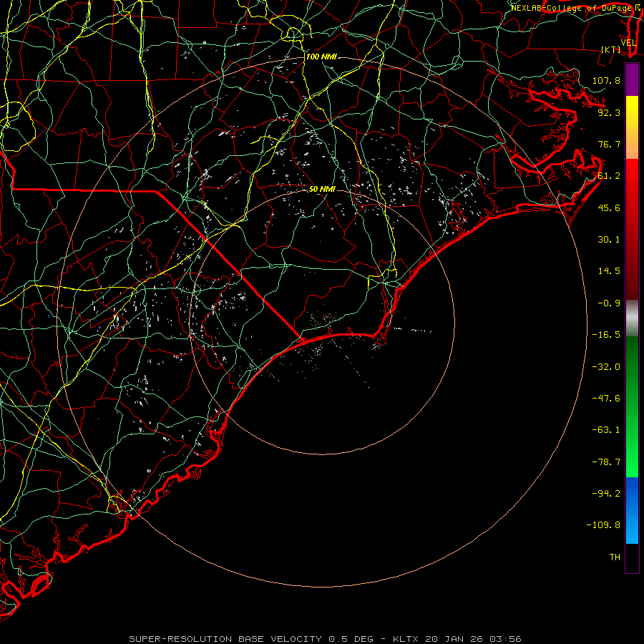This screenshot has height=644, width=644.
Task: Click the 107.8 scale value
Action: click(606, 80)
